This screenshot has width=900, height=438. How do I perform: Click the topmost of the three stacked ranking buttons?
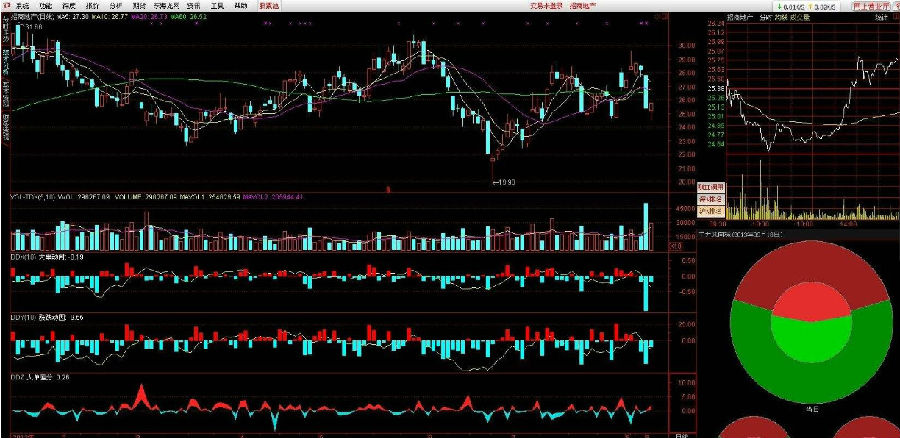click(x=711, y=187)
